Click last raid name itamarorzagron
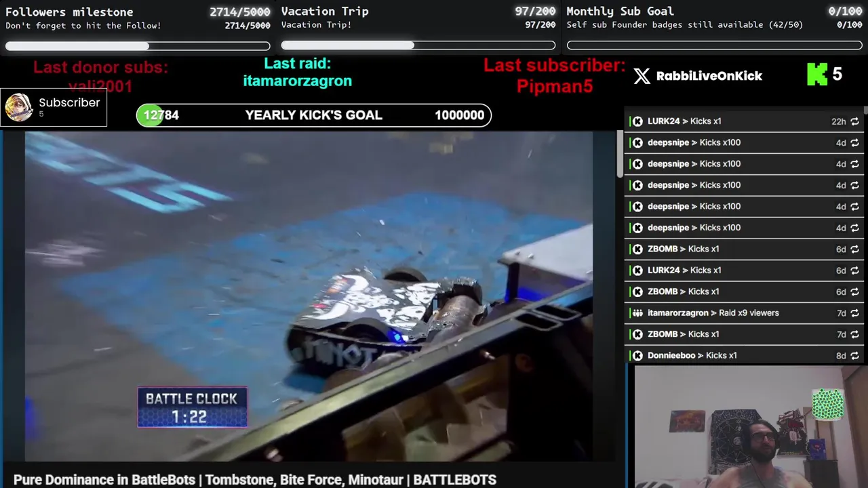868x488 pixels. point(298,81)
